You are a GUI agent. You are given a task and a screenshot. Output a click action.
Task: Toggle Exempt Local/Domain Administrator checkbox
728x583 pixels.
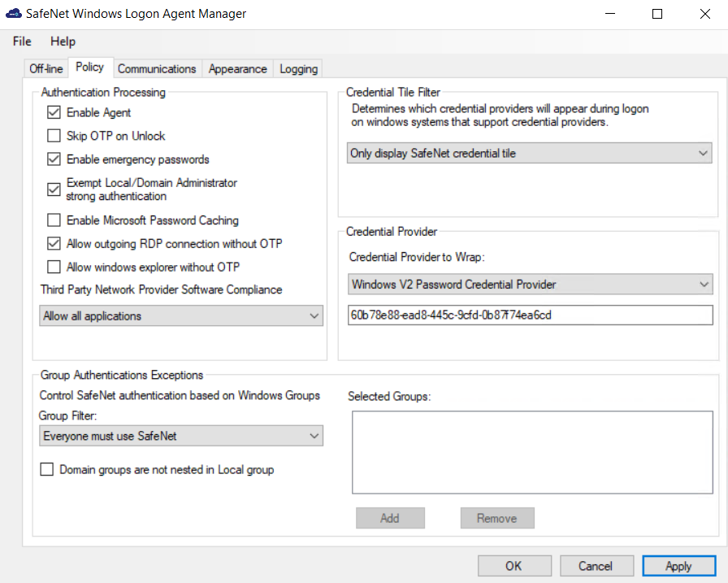point(54,189)
